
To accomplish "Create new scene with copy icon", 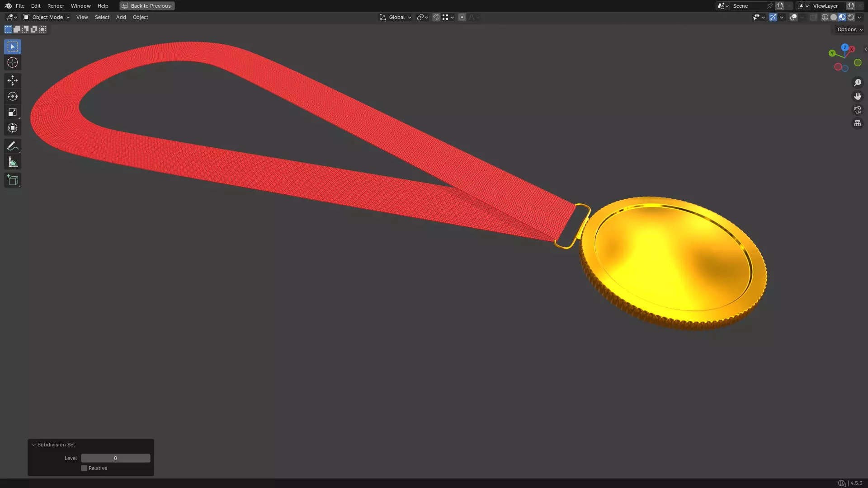I will 780,6.
